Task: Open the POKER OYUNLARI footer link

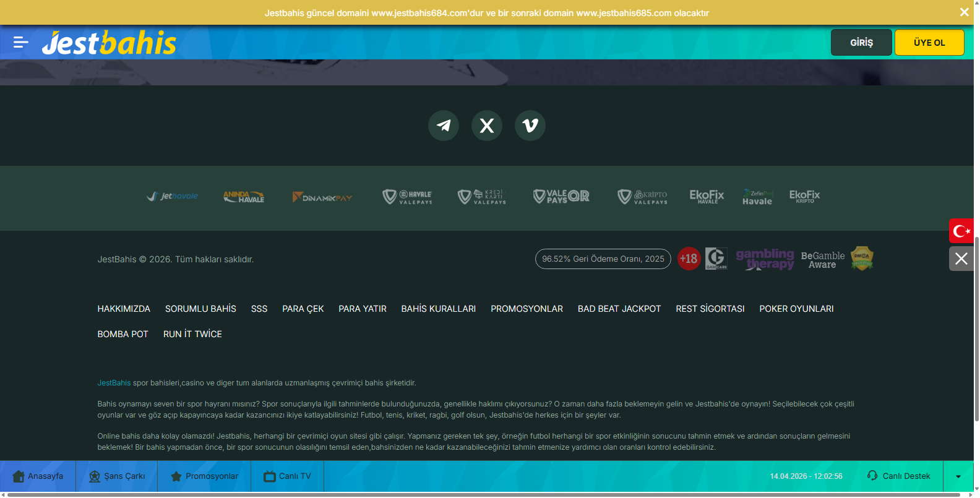Action: [x=796, y=309]
